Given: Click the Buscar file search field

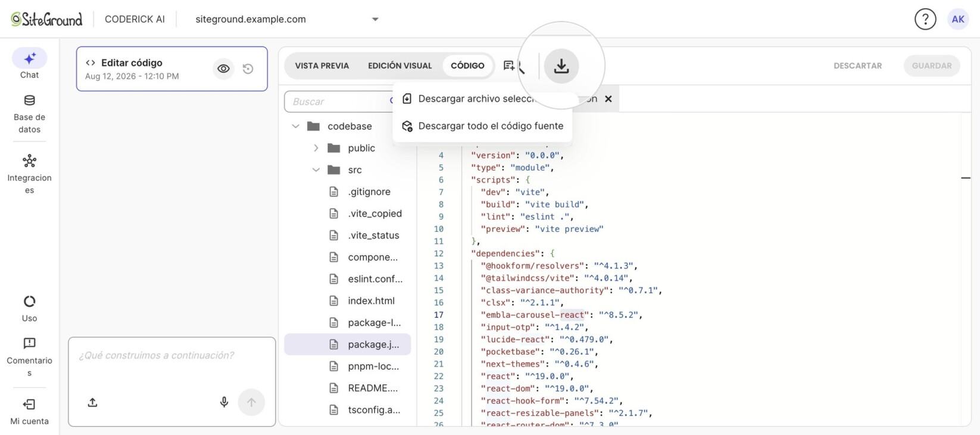Looking at the screenshot, I should point(339,101).
